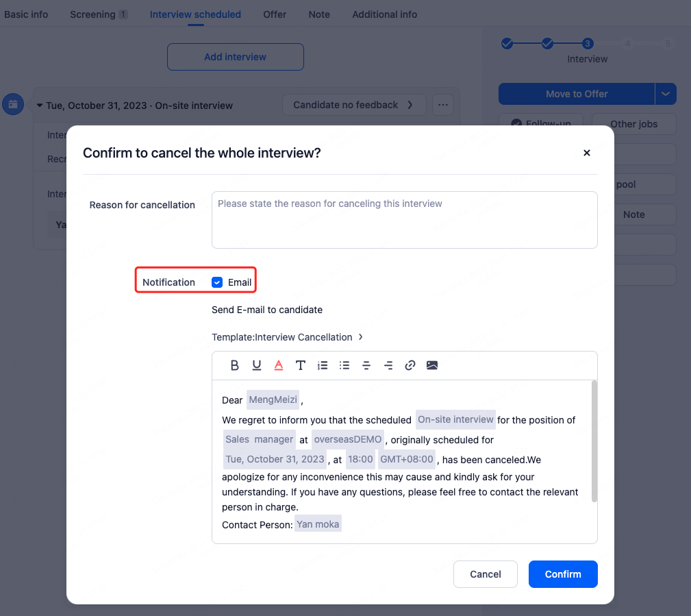Click the reason for cancellation text box

[x=404, y=219]
